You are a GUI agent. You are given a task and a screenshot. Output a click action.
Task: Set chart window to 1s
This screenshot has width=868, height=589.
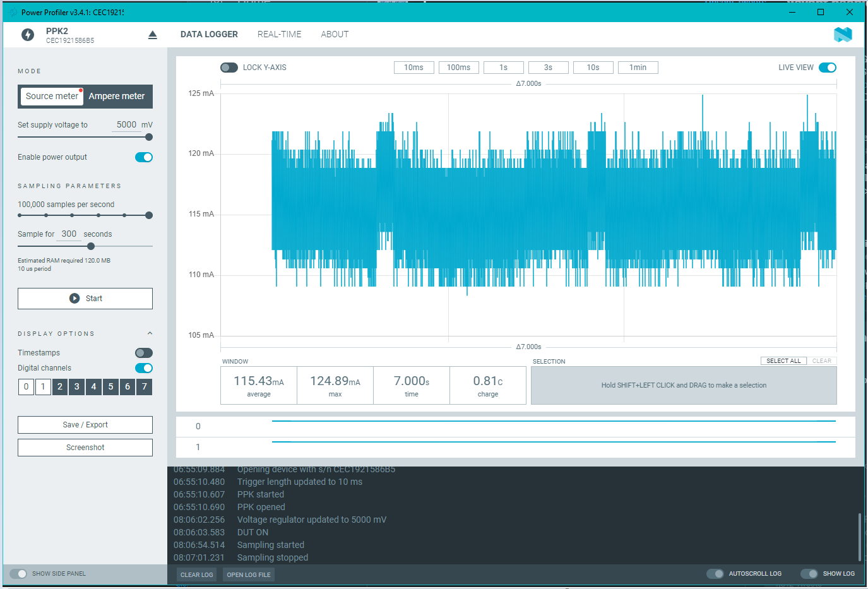504,68
